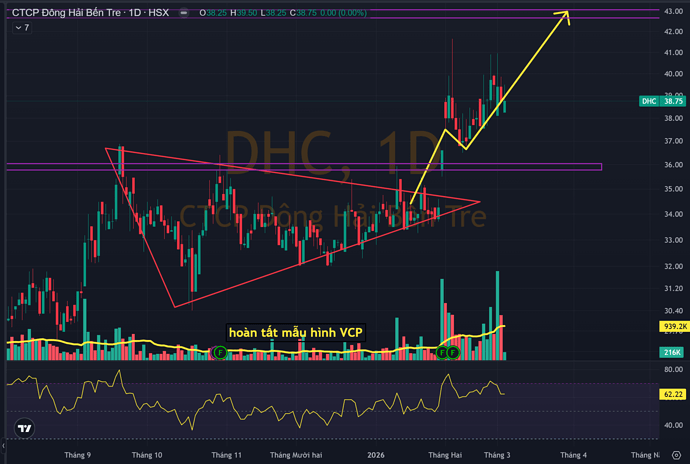
Task: Click the F event marker under Tháng 11
Action: pyautogui.click(x=220, y=352)
